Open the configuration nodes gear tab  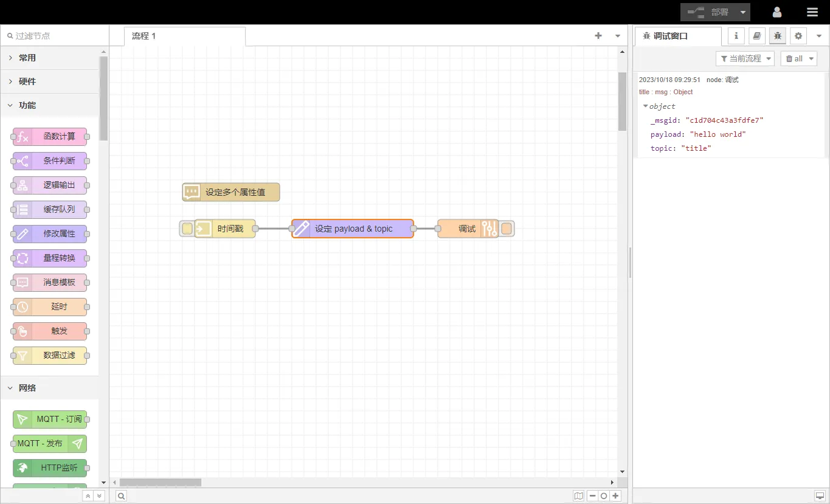pos(798,36)
